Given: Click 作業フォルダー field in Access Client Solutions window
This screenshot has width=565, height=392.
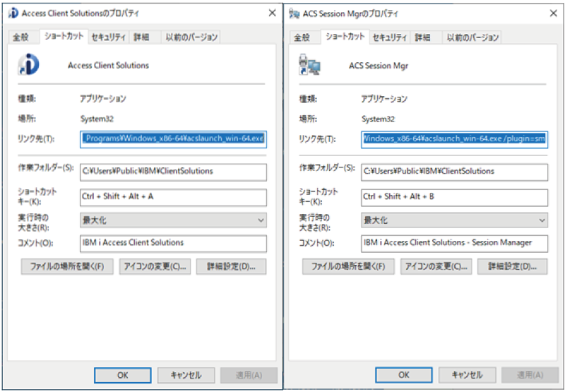Looking at the screenshot, I should point(173,172).
